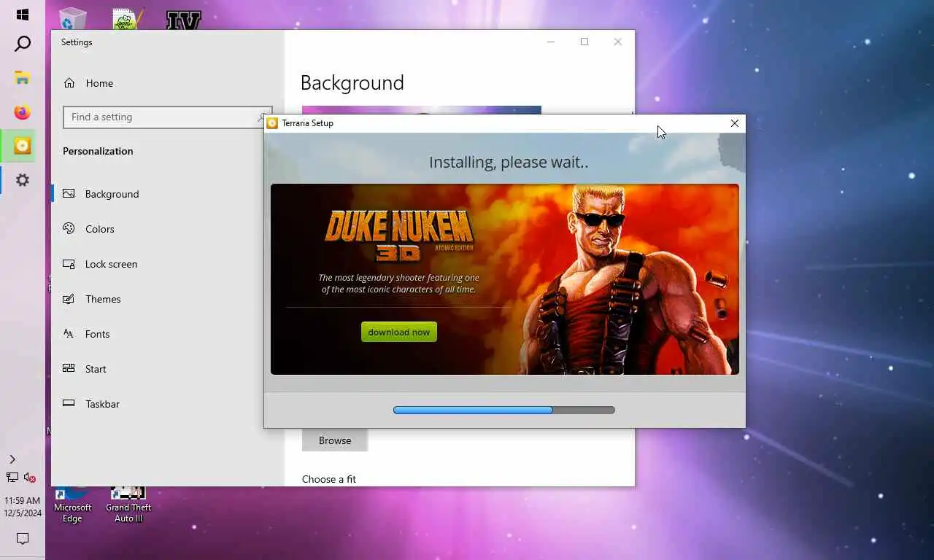Open the network status tray icon
934x560 pixels.
(x=12, y=478)
